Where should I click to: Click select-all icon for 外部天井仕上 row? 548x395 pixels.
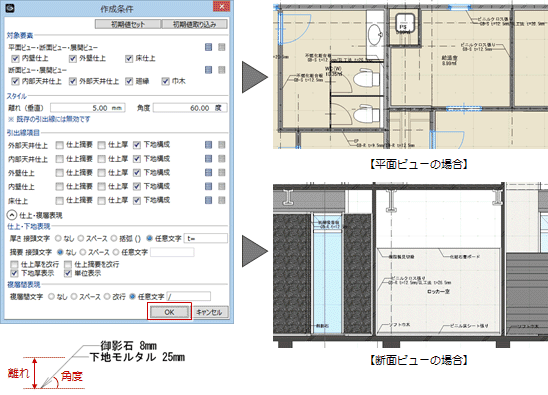pos(208,145)
